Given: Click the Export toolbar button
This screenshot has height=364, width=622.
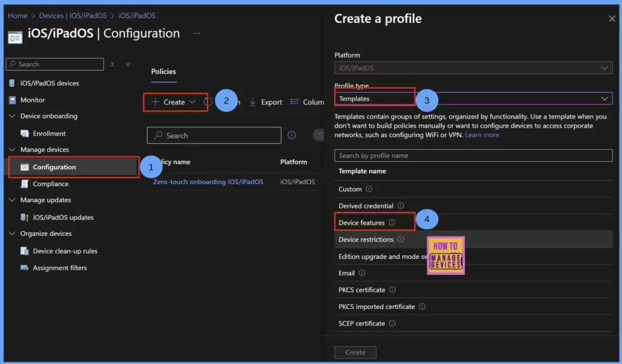Looking at the screenshot, I should (266, 102).
